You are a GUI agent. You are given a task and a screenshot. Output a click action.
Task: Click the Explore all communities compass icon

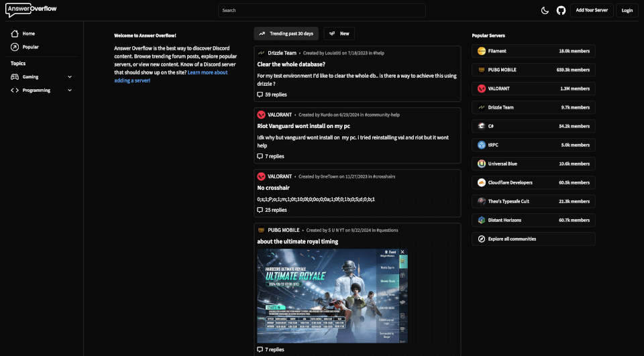(482, 239)
